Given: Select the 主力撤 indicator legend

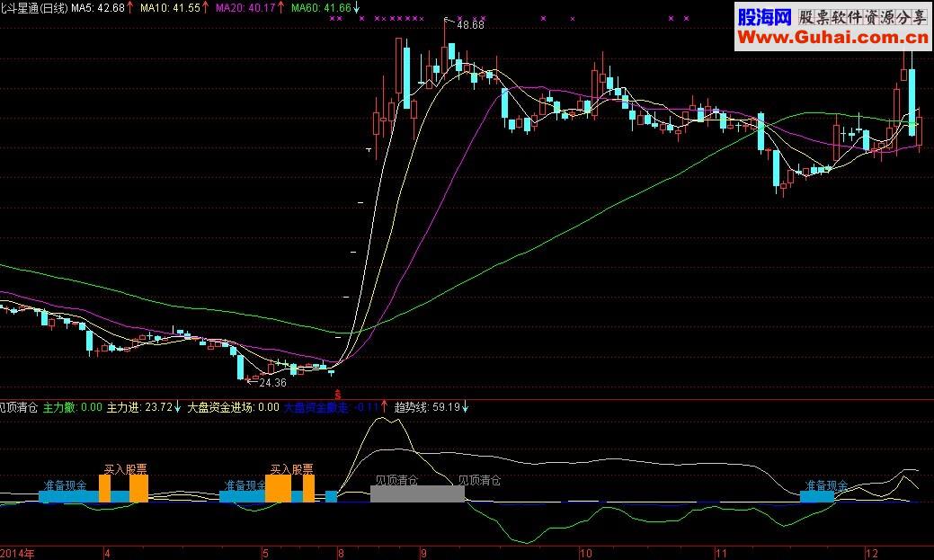Looking at the screenshot, I should pyautogui.click(x=72, y=407).
